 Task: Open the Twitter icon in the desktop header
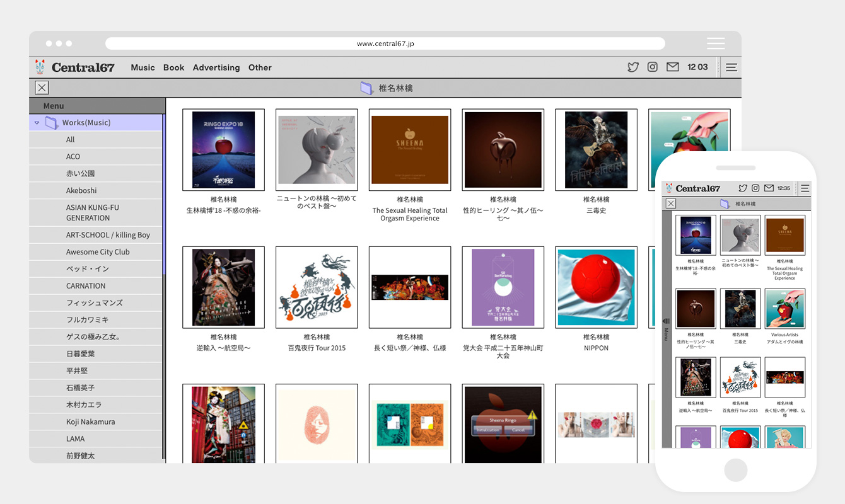click(x=633, y=67)
